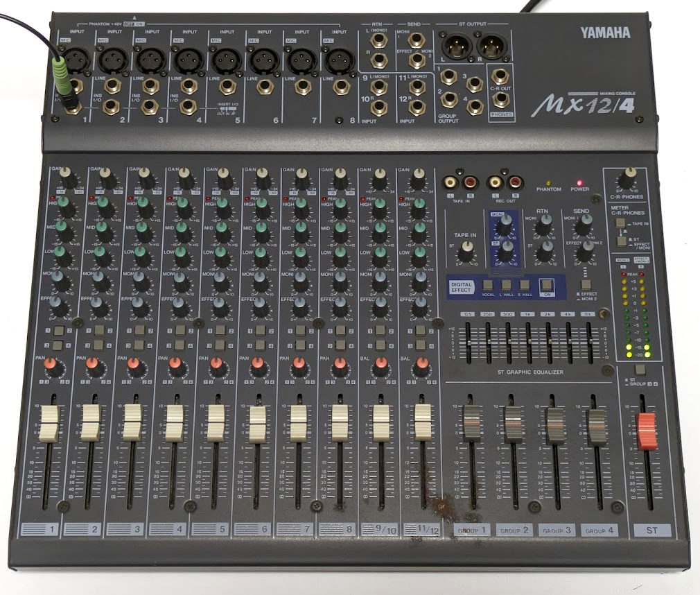Click the channel 9/10 BAL knob

(x=380, y=367)
